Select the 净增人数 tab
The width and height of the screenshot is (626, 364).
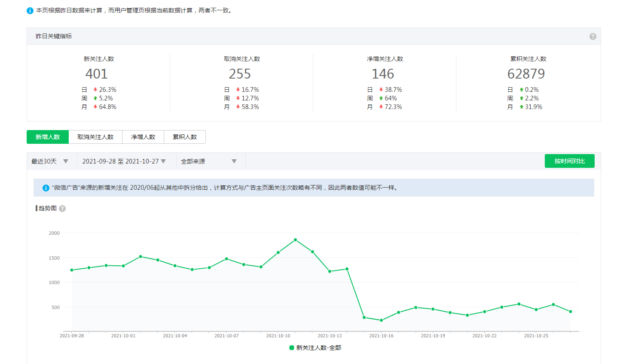point(143,137)
